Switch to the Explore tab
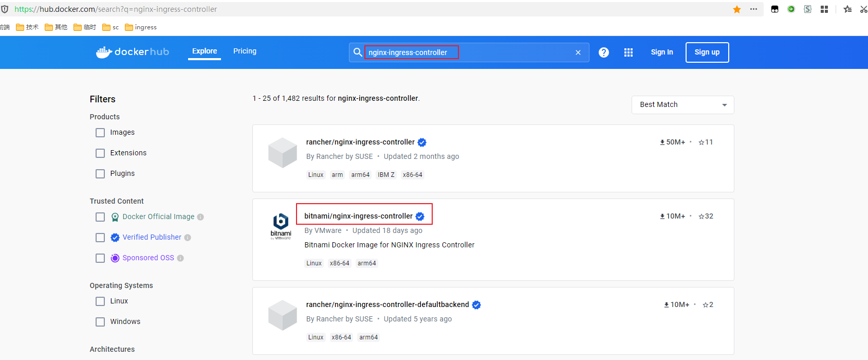The width and height of the screenshot is (868, 360). point(205,51)
